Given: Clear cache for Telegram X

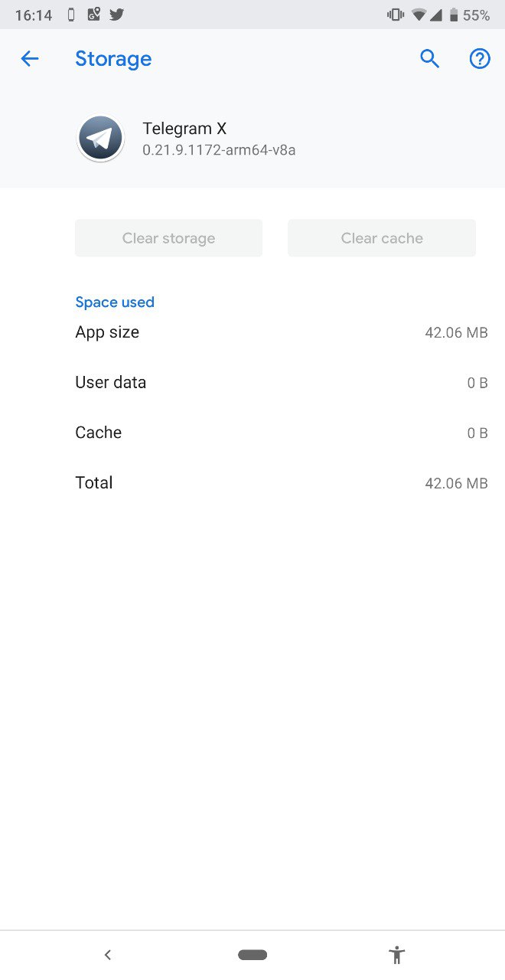Looking at the screenshot, I should point(382,238).
